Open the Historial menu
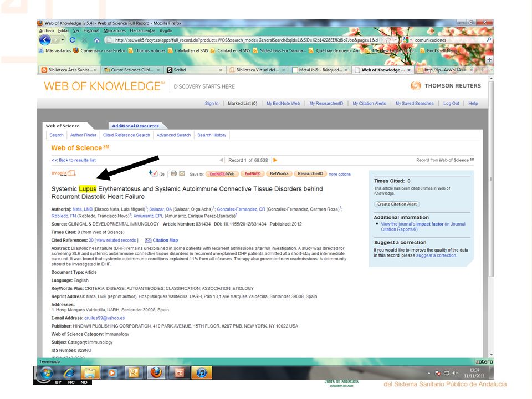532x399 pixels. pos(91,30)
